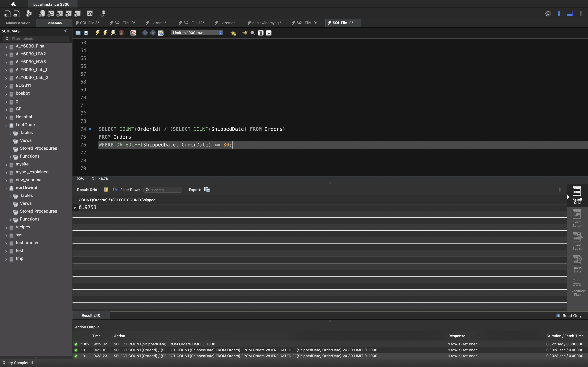Open the Limit to 1000 rows dropdown
Screen dimensions: 588x367
197,33
